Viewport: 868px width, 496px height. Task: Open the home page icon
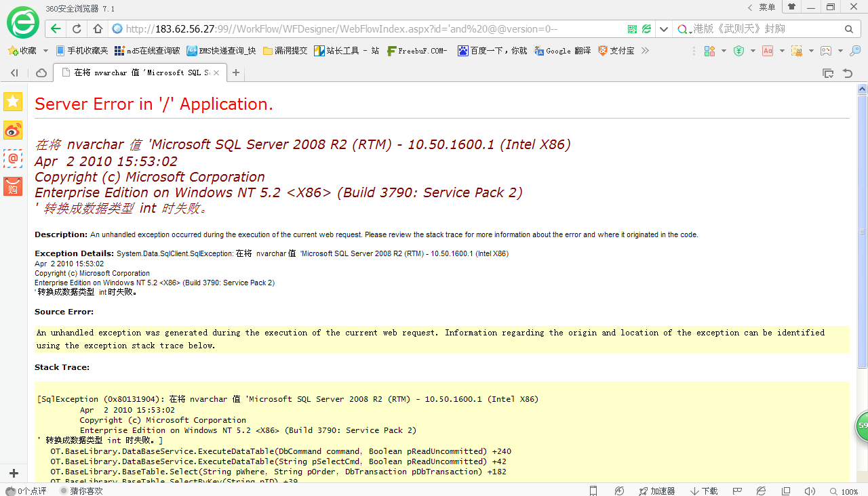pos(98,29)
